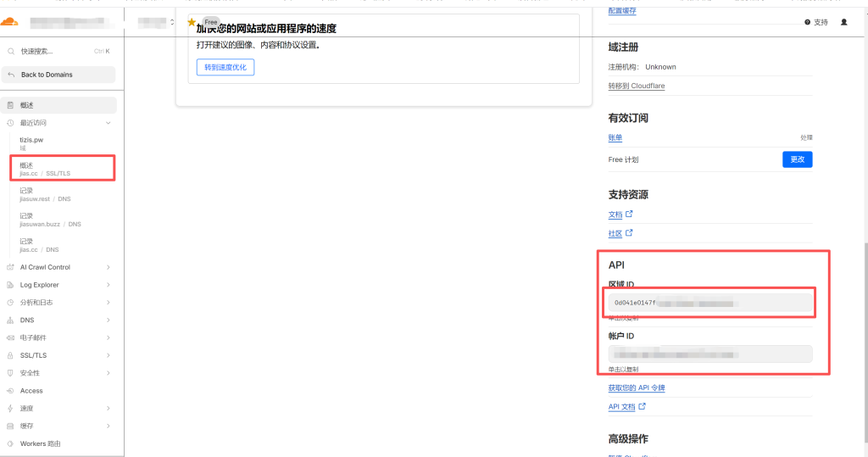The height and width of the screenshot is (457, 868).
Task: Open the 文档 documentation link
Action: click(615, 215)
